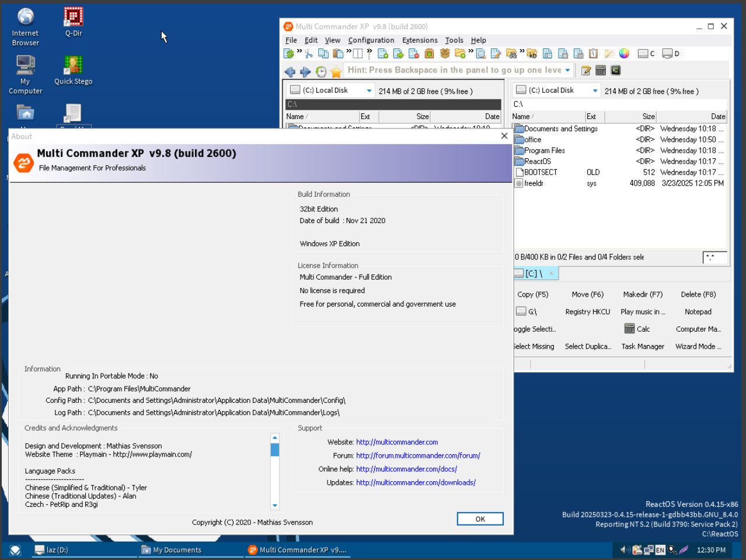Click the [C:] \ tab in right panel
This screenshot has width=746, height=560.
[535, 273]
